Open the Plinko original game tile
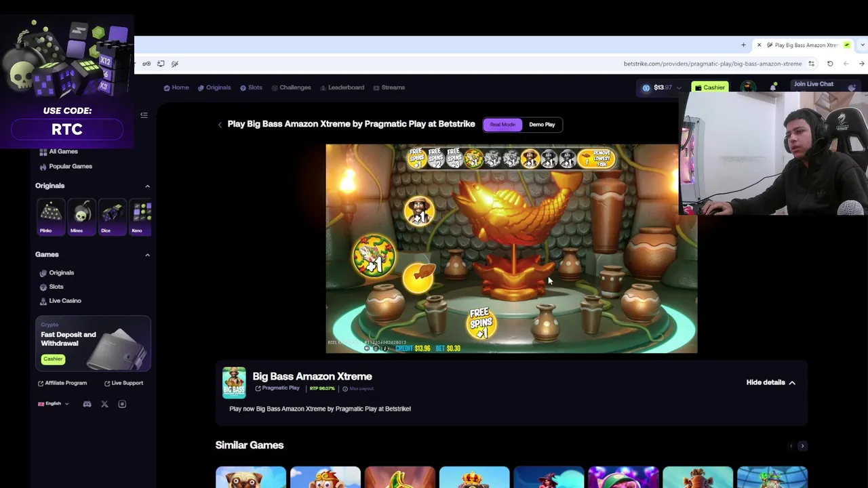868x488 pixels. (50, 216)
